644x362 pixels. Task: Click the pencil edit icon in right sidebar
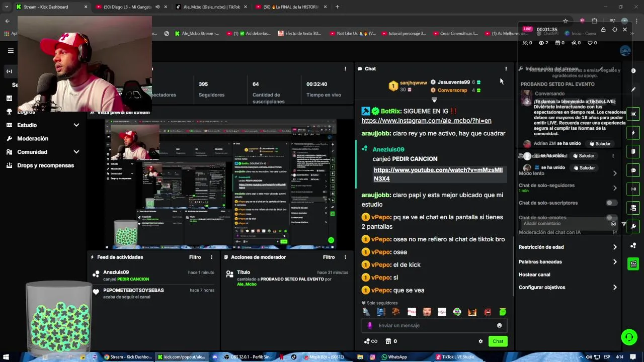[633, 89]
